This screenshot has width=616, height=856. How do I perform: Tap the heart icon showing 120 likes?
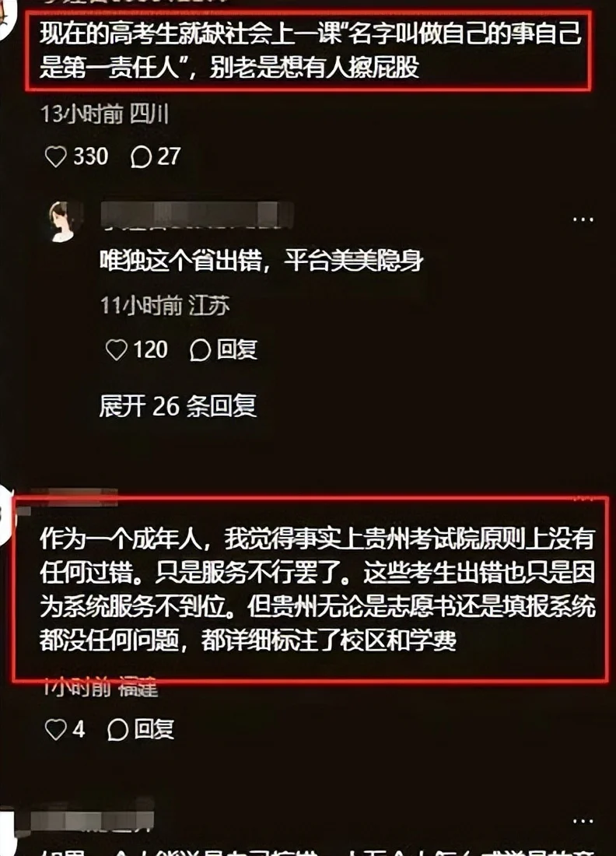coord(116,349)
